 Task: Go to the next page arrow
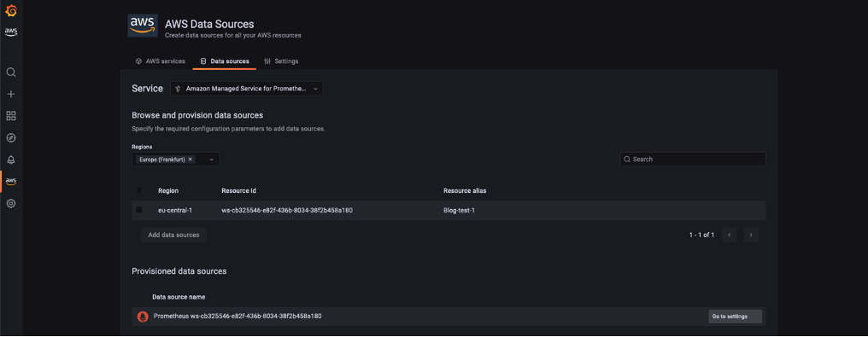[751, 235]
